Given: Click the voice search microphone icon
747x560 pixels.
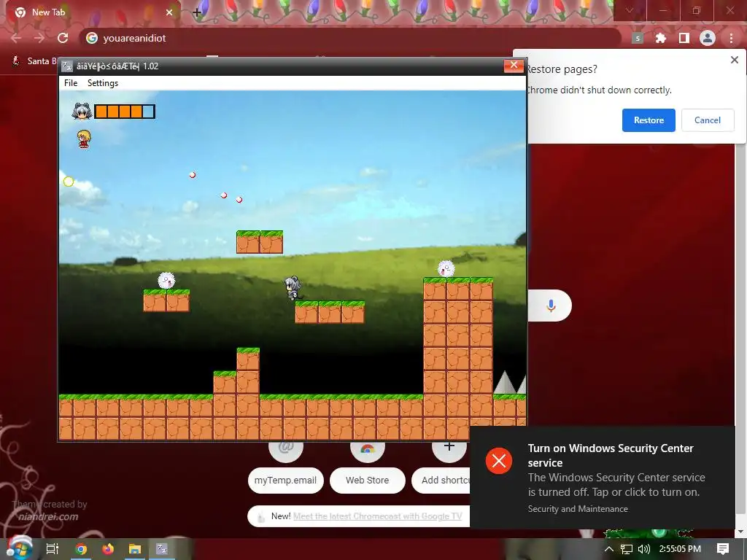Looking at the screenshot, I should [x=551, y=306].
